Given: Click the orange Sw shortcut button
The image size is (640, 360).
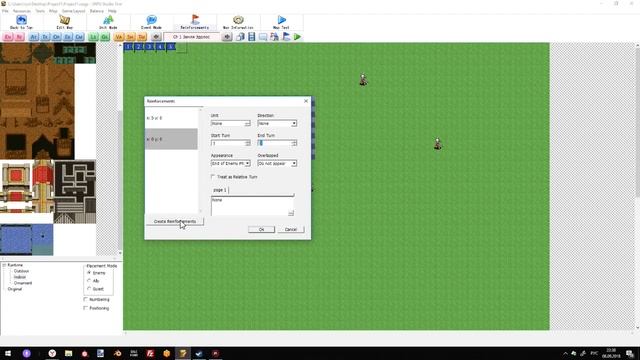Looking at the screenshot, I should (x=130, y=37).
